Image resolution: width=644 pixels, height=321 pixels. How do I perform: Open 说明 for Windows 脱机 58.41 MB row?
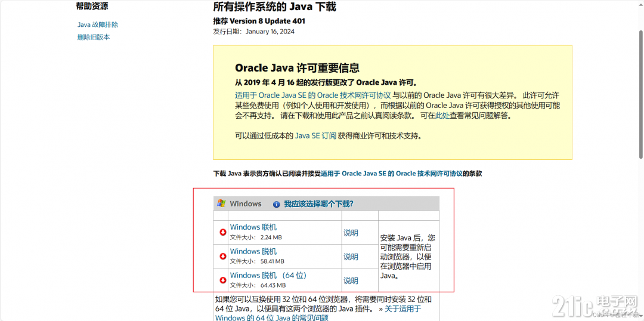(x=351, y=257)
